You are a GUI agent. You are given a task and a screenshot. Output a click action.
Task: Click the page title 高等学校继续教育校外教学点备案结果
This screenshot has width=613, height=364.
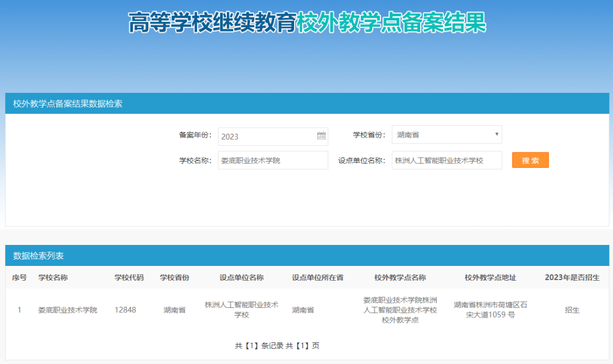(306, 23)
